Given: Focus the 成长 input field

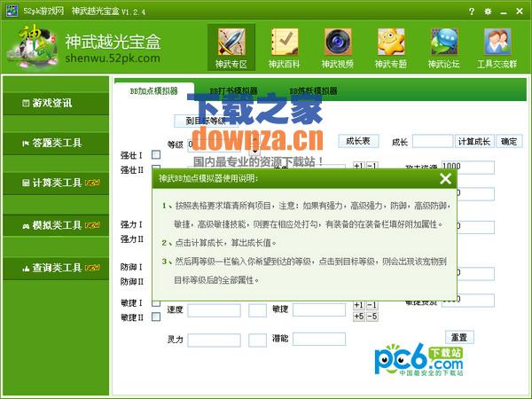Looking at the screenshot, I should 433,142.
